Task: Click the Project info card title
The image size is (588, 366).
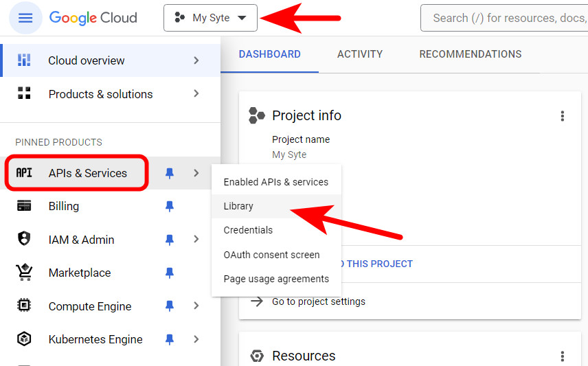Action: point(307,115)
